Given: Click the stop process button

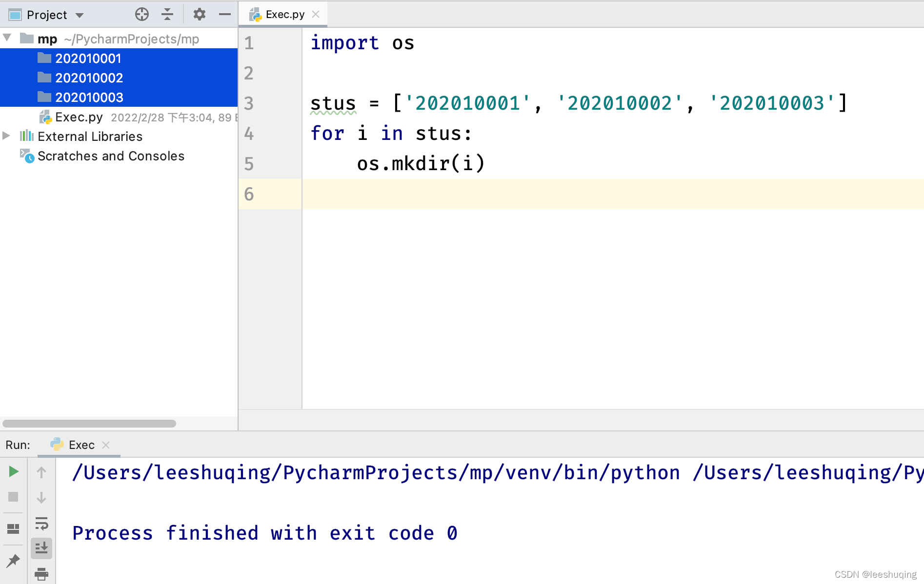Looking at the screenshot, I should (13, 497).
